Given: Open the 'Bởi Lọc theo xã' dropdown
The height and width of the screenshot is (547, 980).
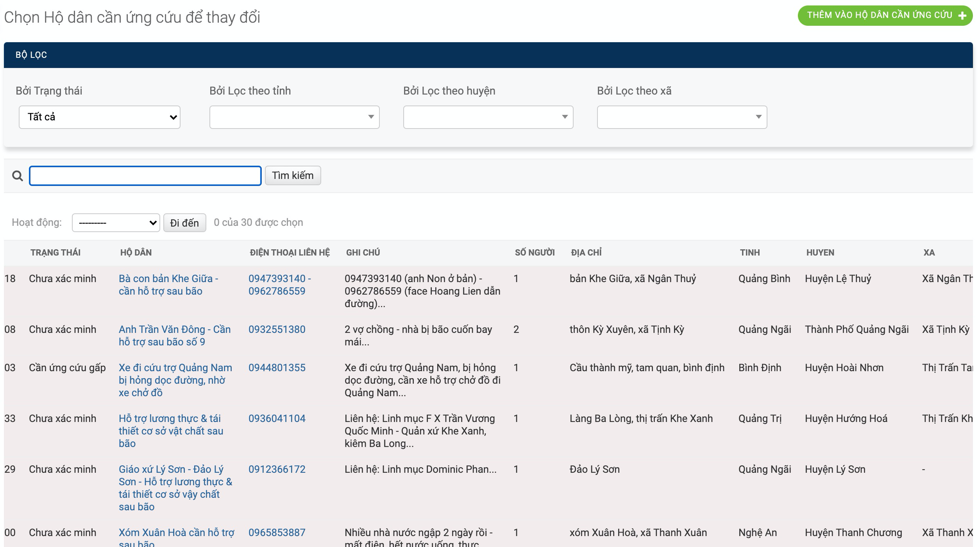Looking at the screenshot, I should pyautogui.click(x=682, y=117).
